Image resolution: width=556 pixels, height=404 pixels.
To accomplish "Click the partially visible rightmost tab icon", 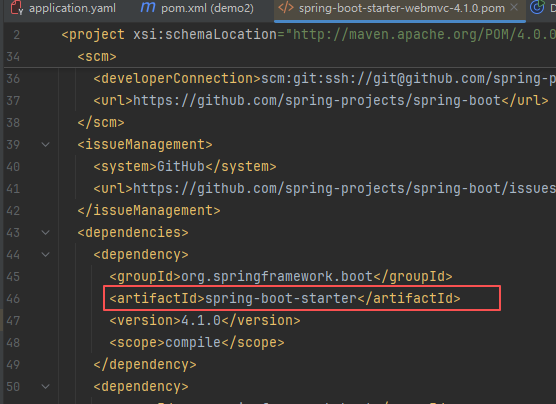I will coord(537,7).
